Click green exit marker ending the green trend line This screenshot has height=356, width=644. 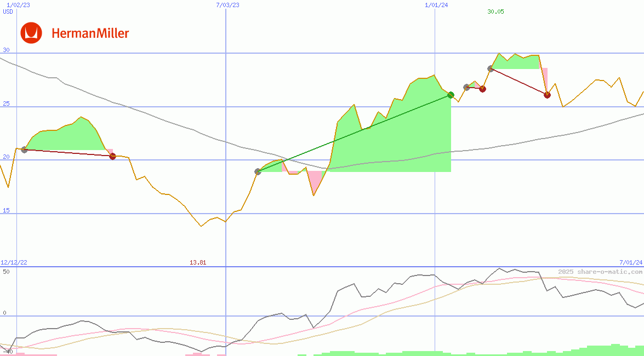[x=451, y=95]
